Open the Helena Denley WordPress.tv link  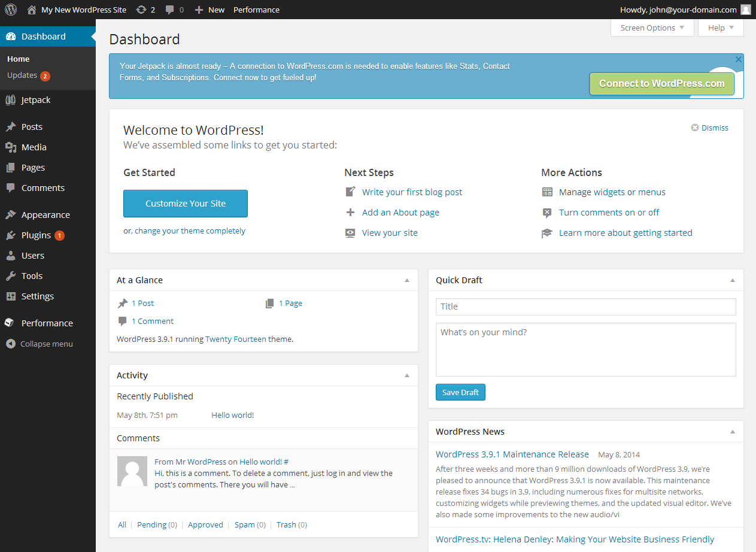click(575, 539)
